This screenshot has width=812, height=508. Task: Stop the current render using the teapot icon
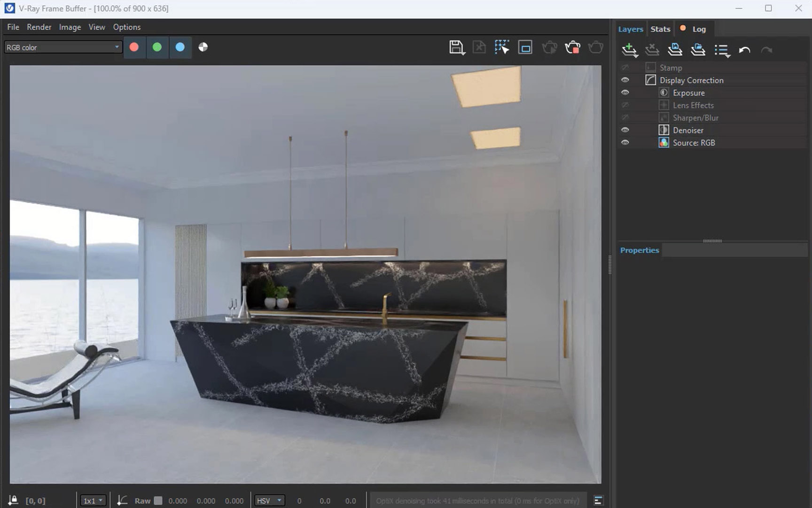click(x=573, y=47)
